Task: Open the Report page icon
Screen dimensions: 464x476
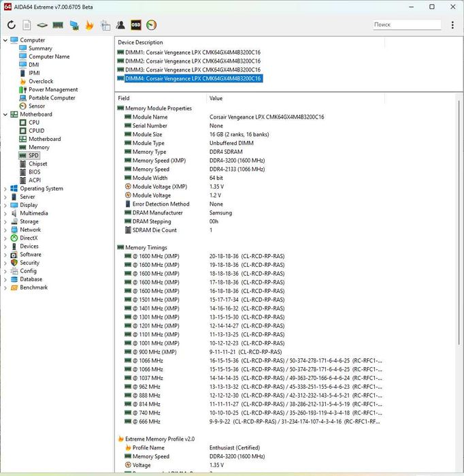Action: [x=27, y=25]
